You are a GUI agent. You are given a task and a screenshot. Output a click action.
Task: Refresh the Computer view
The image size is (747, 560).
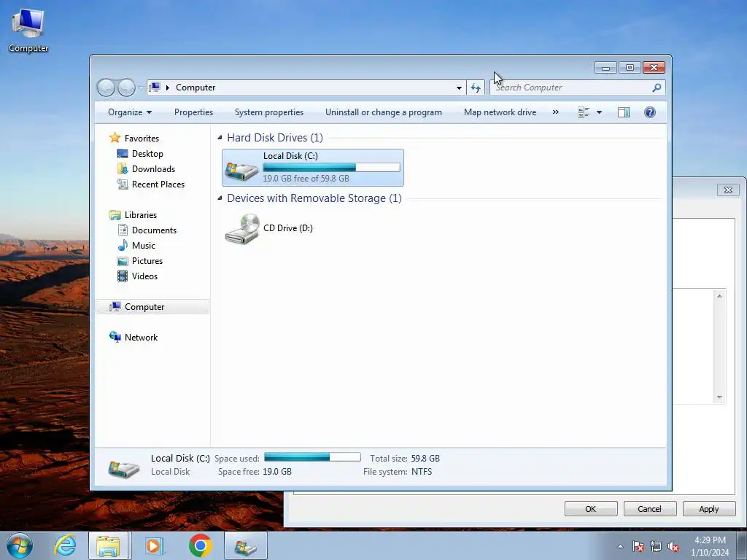476,87
